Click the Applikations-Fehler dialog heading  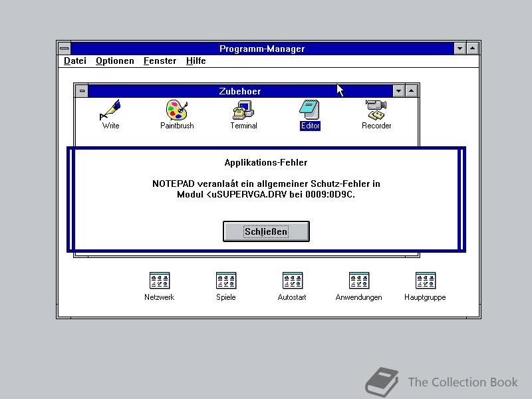(266, 162)
